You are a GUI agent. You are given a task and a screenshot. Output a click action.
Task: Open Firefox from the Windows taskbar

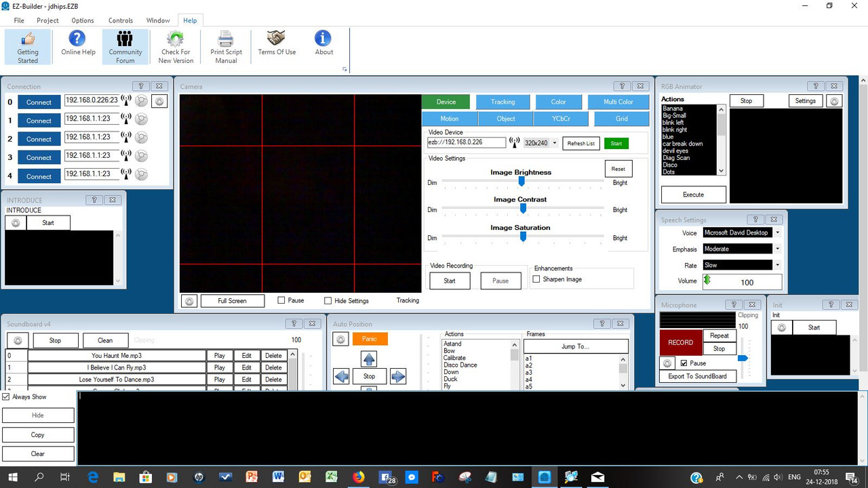tap(358, 477)
